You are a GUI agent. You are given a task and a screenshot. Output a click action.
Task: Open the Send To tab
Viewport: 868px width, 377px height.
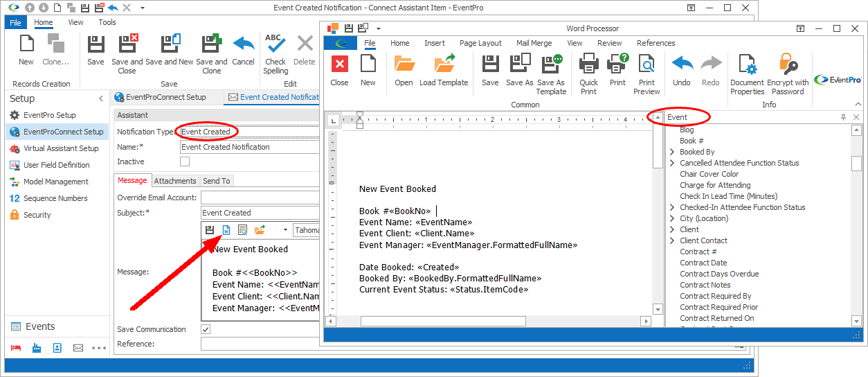pyautogui.click(x=217, y=181)
